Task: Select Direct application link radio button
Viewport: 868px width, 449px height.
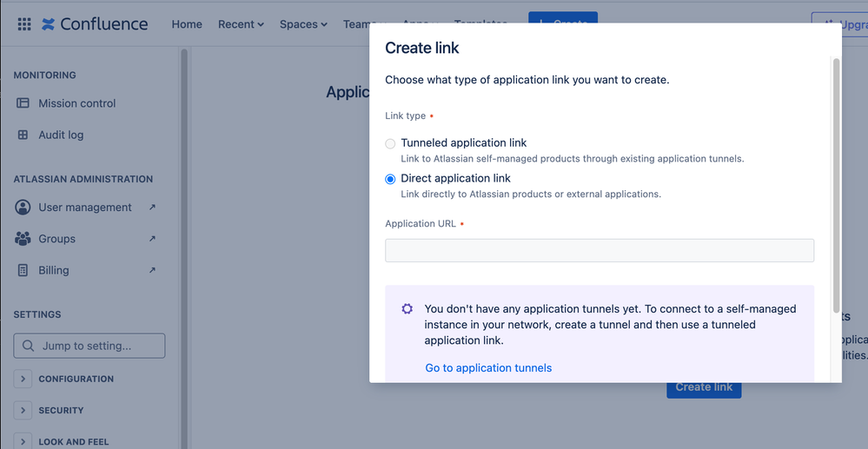Action: point(390,179)
